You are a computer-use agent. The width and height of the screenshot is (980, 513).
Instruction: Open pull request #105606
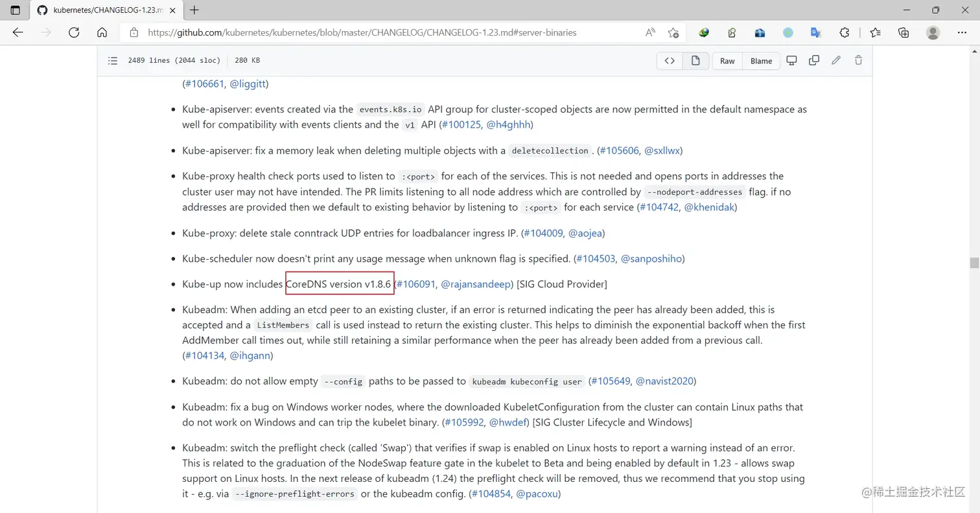(619, 150)
